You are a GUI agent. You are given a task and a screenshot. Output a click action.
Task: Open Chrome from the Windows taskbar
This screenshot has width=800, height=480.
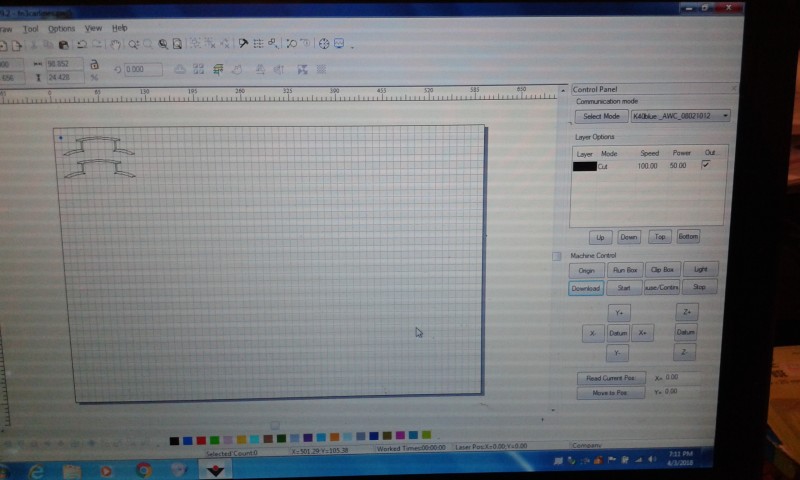pos(143,469)
